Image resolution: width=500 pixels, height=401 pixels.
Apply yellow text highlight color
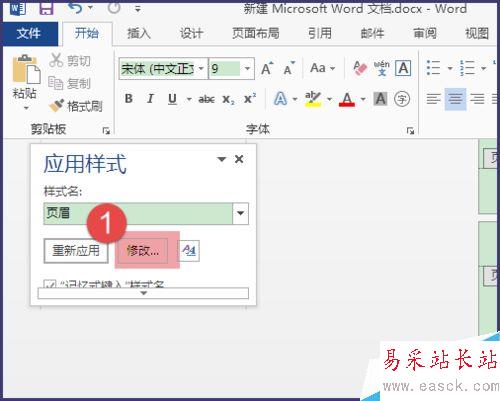coord(313,99)
